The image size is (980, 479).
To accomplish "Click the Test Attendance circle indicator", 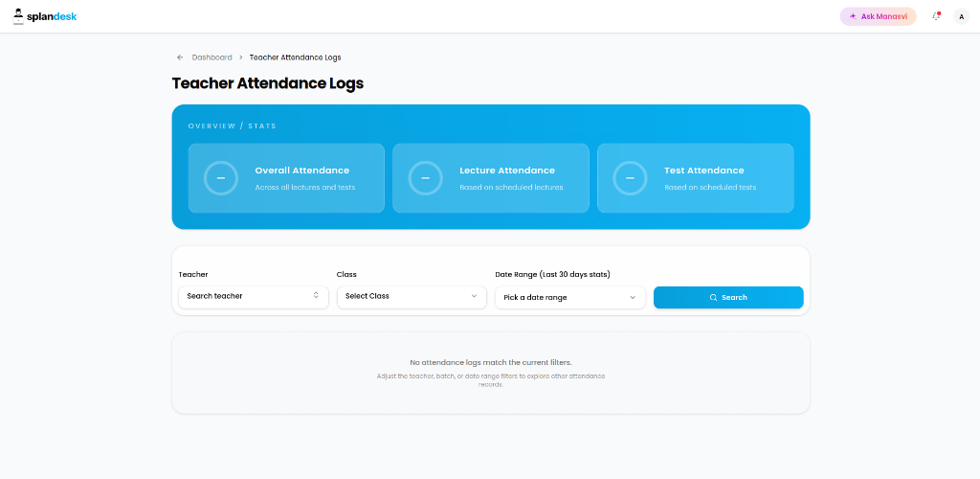I will click(630, 178).
